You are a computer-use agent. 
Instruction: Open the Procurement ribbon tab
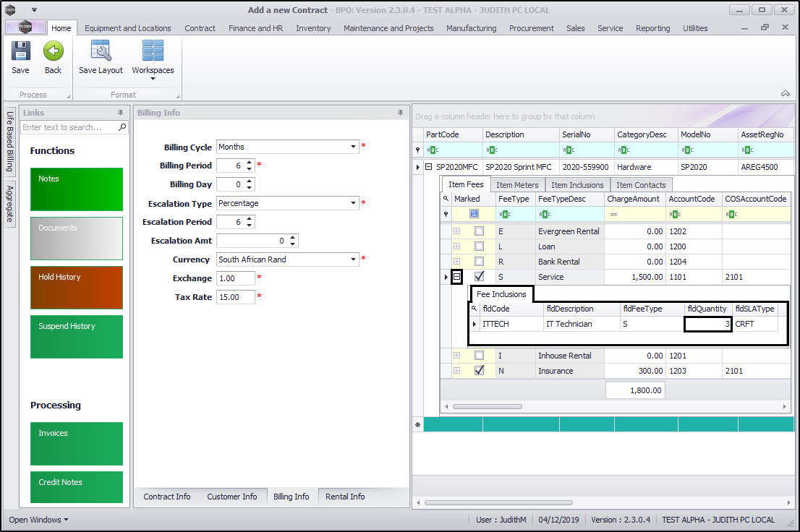531,28
